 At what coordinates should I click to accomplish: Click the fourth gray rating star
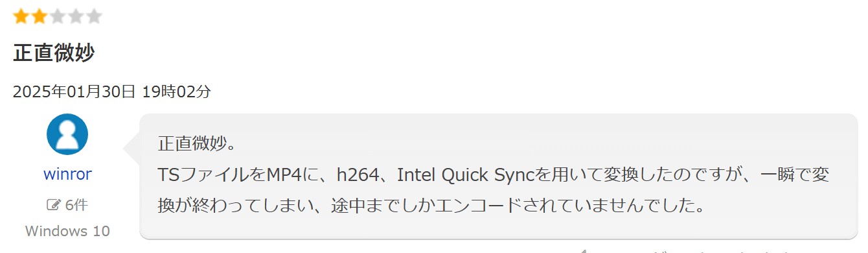pyautogui.click(x=76, y=16)
